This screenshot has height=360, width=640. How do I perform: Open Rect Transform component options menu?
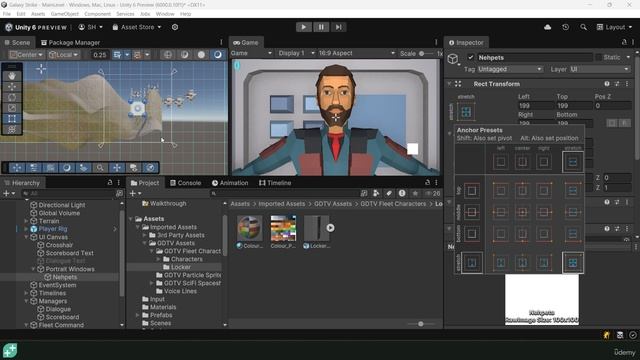(x=627, y=84)
